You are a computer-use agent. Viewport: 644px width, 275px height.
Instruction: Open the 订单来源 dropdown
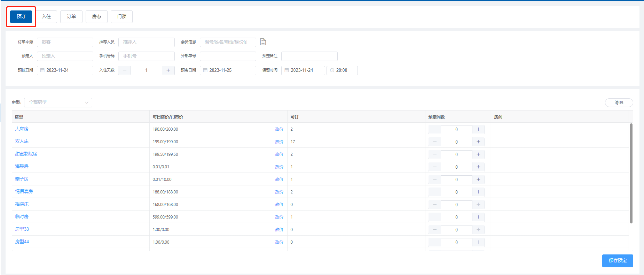(65, 42)
